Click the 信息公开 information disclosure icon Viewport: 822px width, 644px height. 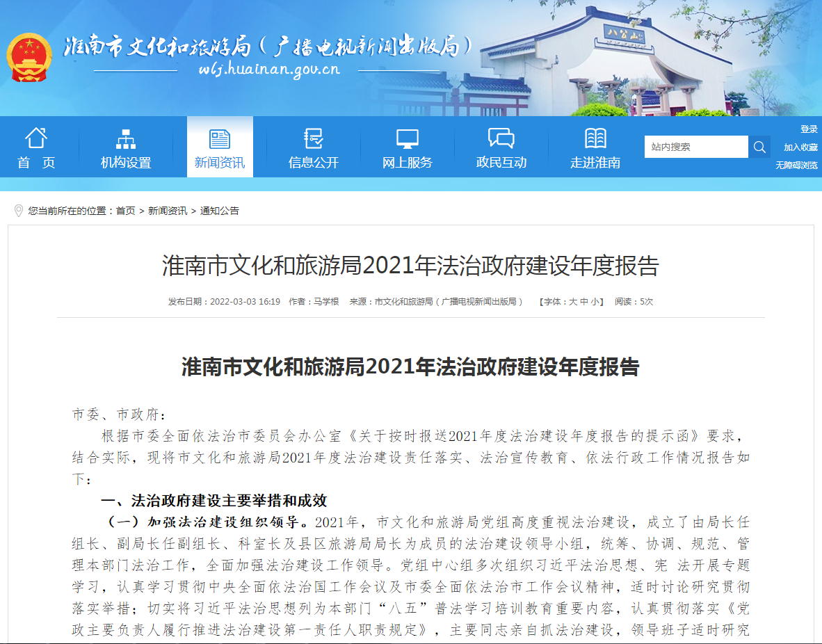point(312,137)
